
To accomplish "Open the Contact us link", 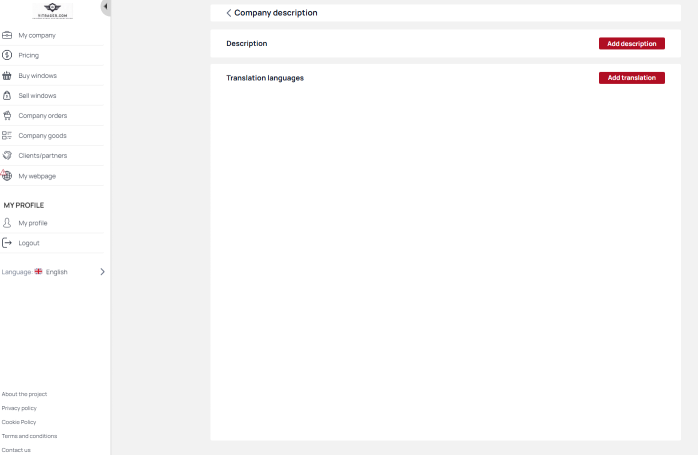I will (16, 450).
